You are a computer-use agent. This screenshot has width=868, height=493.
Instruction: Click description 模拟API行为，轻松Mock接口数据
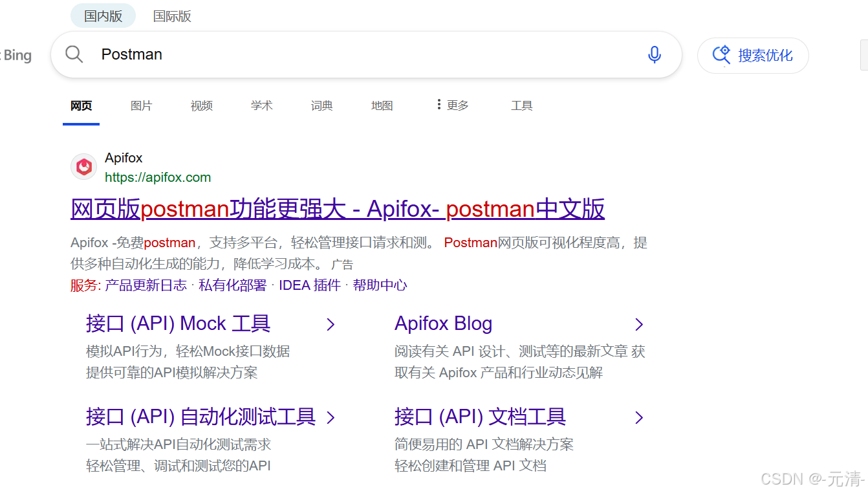click(x=188, y=351)
